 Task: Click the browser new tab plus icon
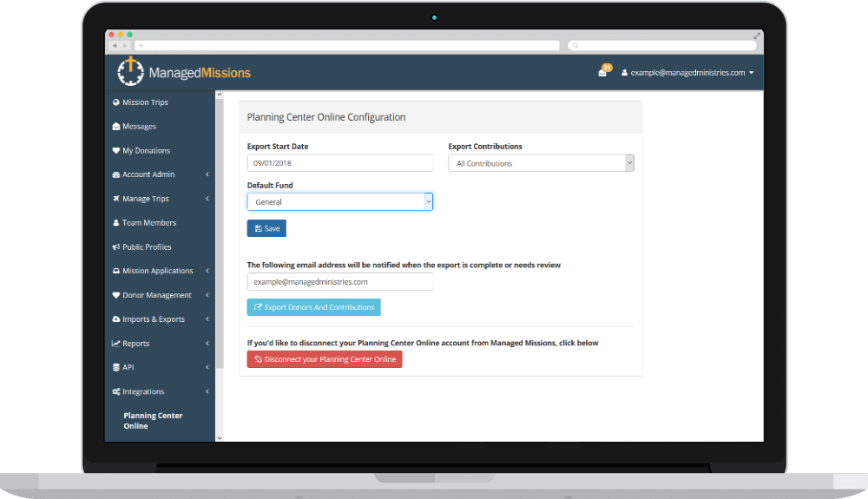[x=141, y=45]
